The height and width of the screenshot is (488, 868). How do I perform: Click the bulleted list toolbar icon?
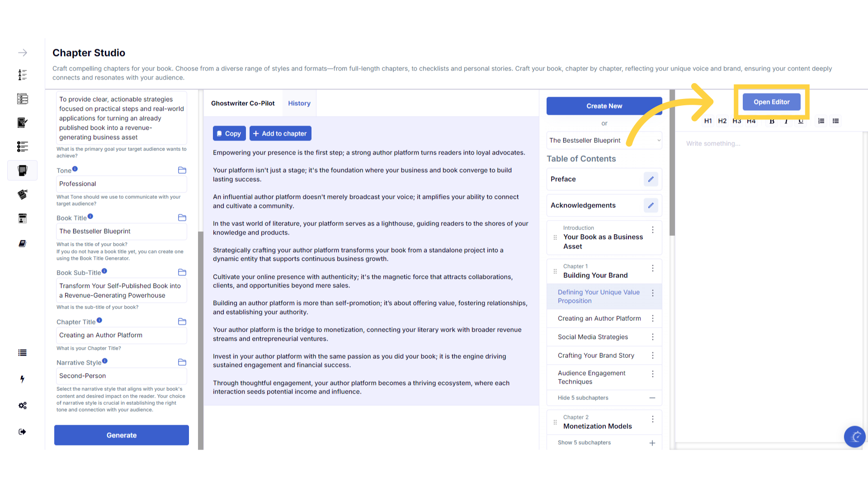pyautogui.click(x=835, y=121)
